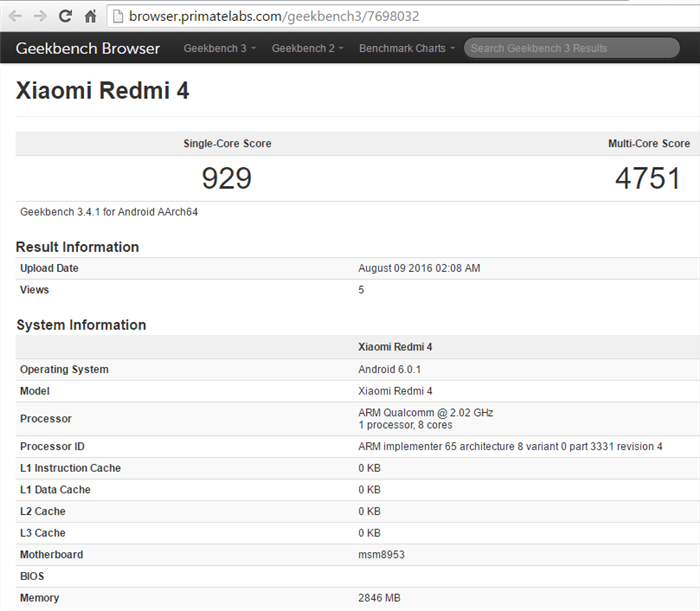This screenshot has height=611, width=700.
Task: Select the Model row label
Action: [x=35, y=391]
